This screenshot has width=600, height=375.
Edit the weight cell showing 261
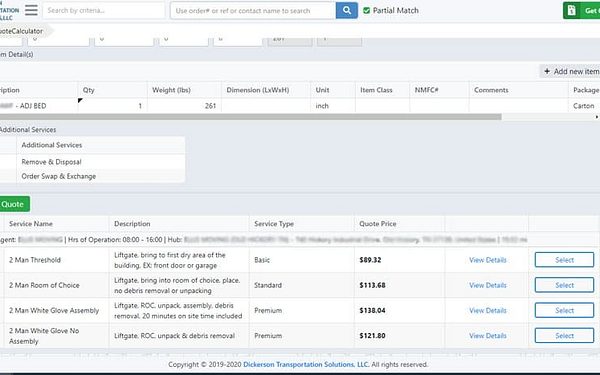(184, 106)
